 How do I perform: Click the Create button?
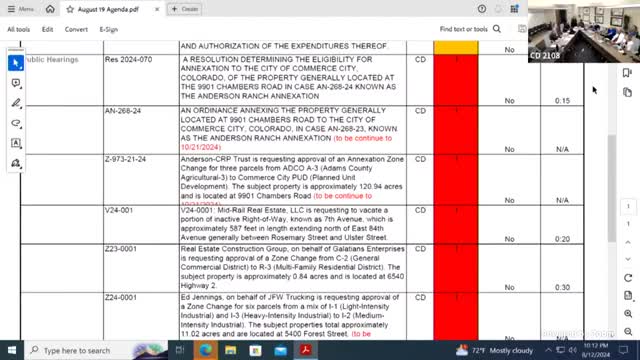(185, 9)
